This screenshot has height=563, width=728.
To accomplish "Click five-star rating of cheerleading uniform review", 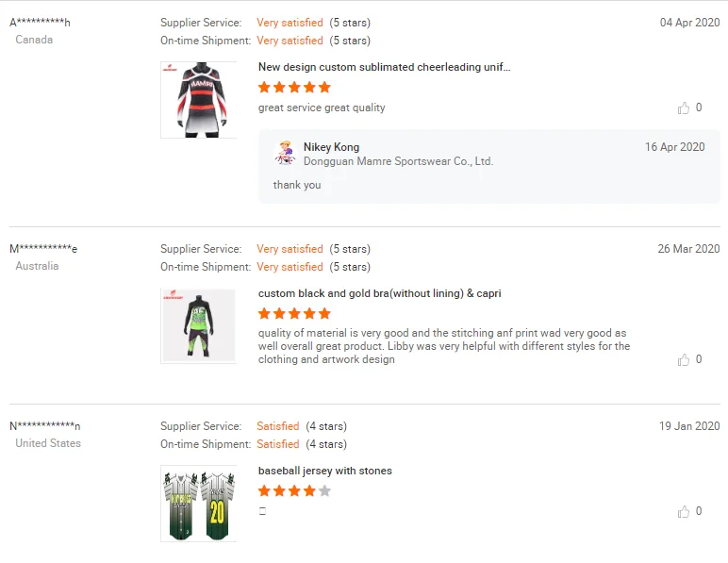I will [294, 88].
